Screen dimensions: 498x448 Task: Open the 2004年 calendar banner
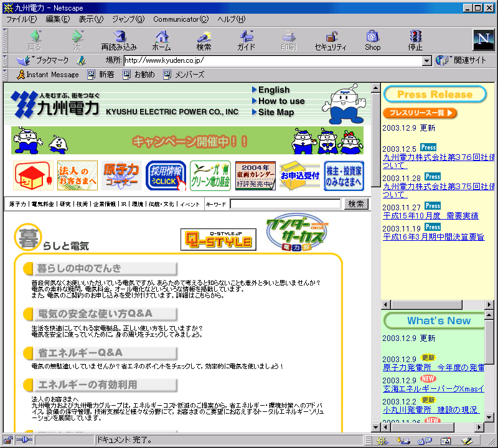255,175
